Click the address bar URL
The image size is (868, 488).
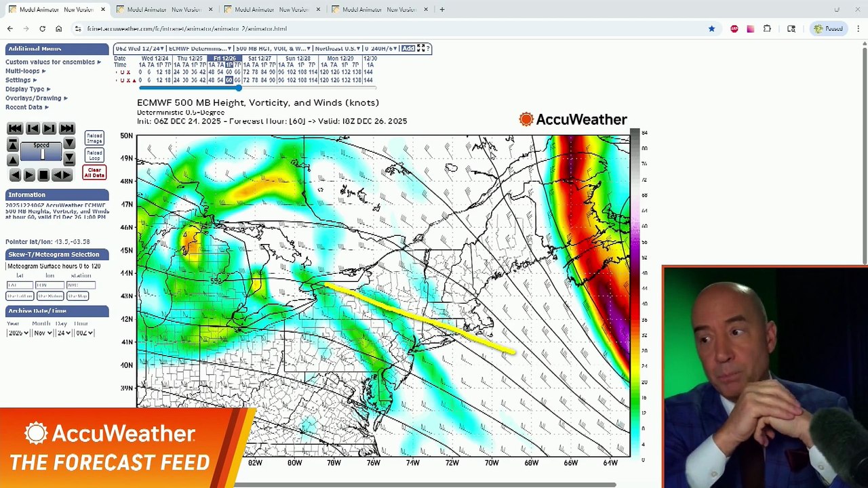[x=187, y=28]
